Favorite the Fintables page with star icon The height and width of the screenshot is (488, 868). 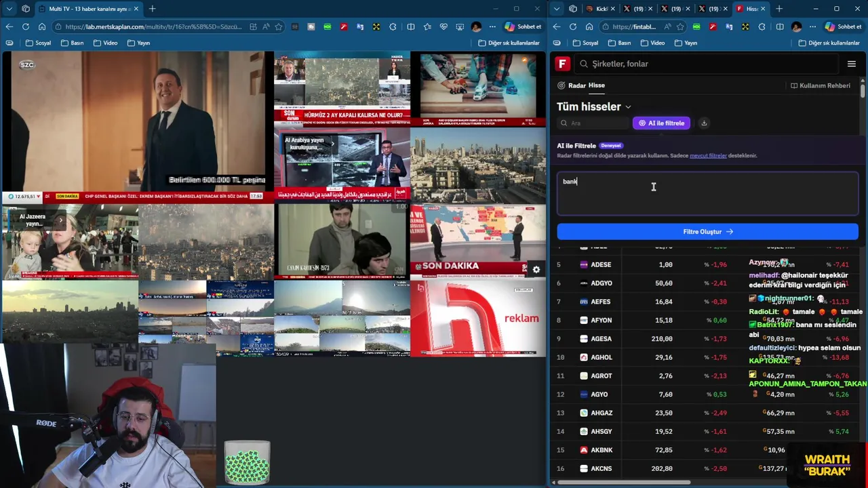(x=680, y=26)
